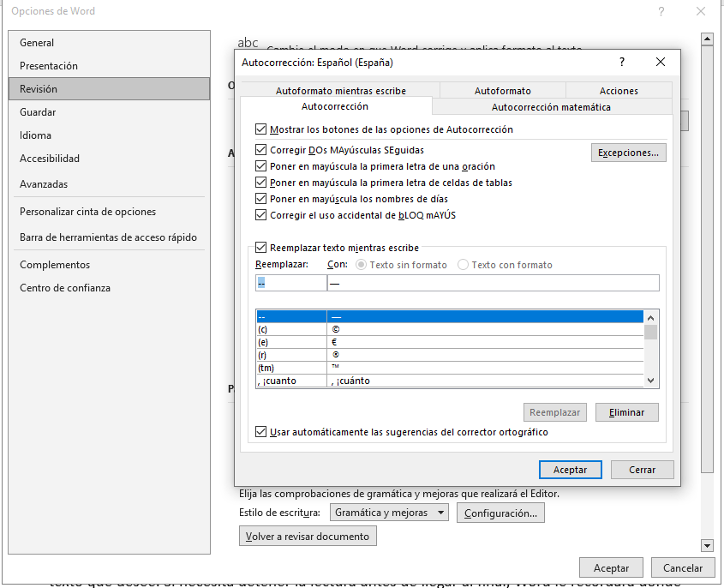Screen dimensions: 724x588
Task: Open Personalizar cinta de opciones
Action: click(x=109, y=212)
